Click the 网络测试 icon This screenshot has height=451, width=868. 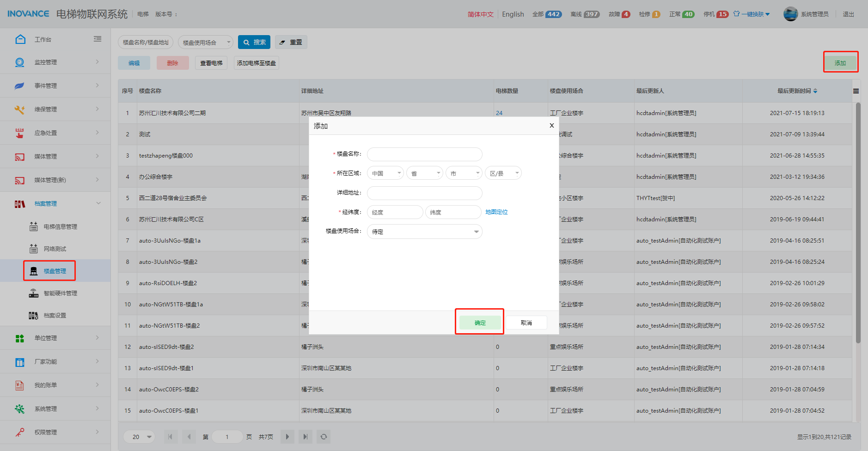tap(34, 249)
